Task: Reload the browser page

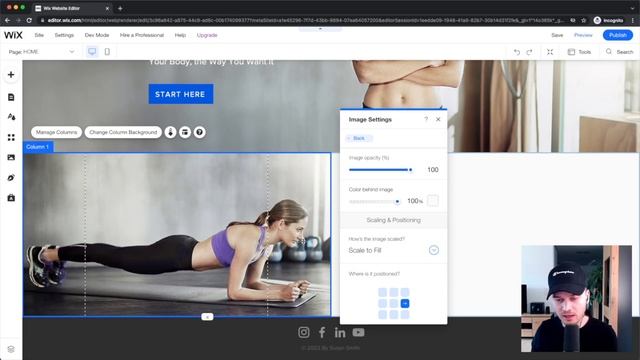Action: 29,20
